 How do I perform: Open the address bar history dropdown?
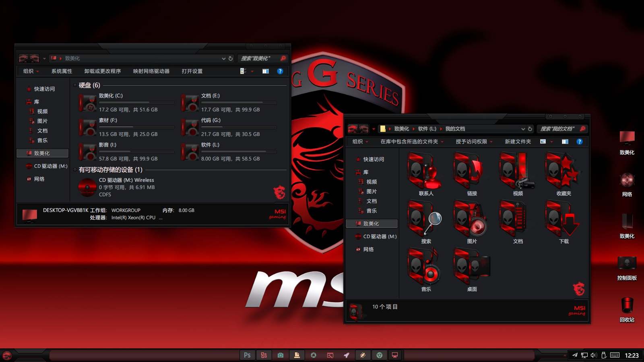(522, 129)
